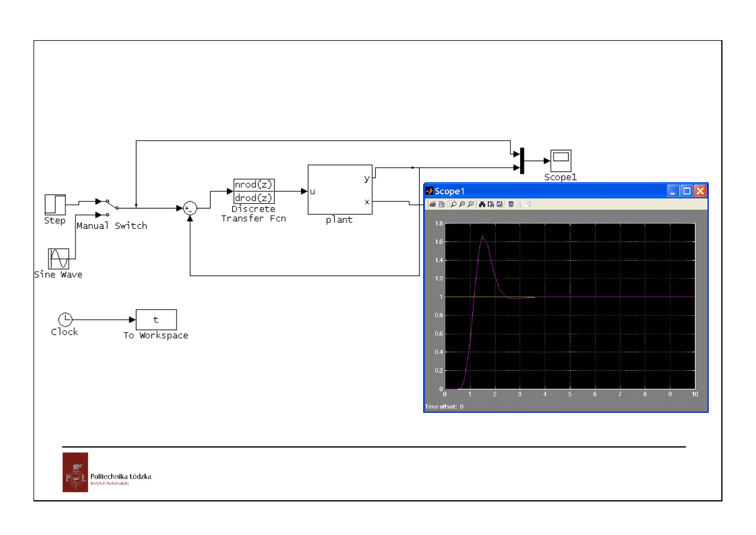Select the Clock block

coord(65,319)
